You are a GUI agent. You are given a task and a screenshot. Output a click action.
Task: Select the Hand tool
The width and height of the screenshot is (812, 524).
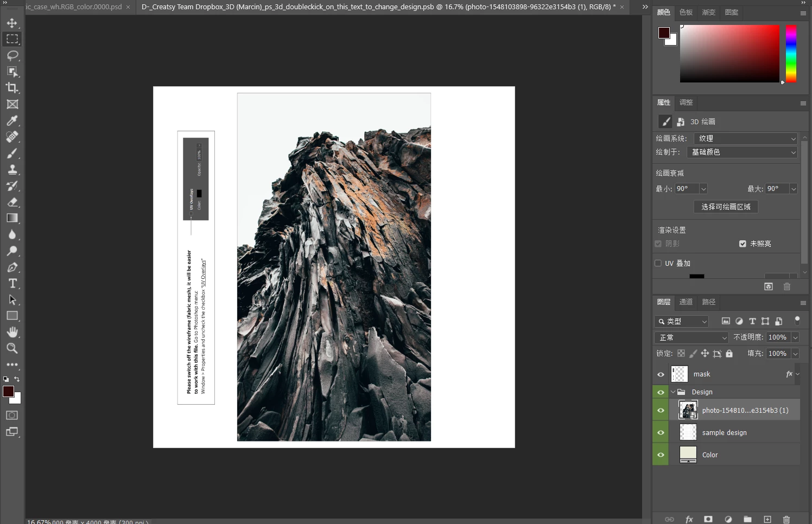12,332
